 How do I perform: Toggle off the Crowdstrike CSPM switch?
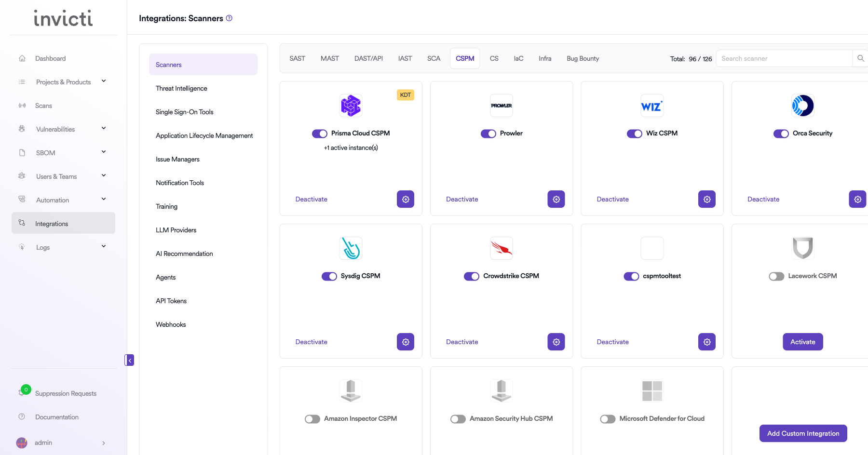(471, 276)
